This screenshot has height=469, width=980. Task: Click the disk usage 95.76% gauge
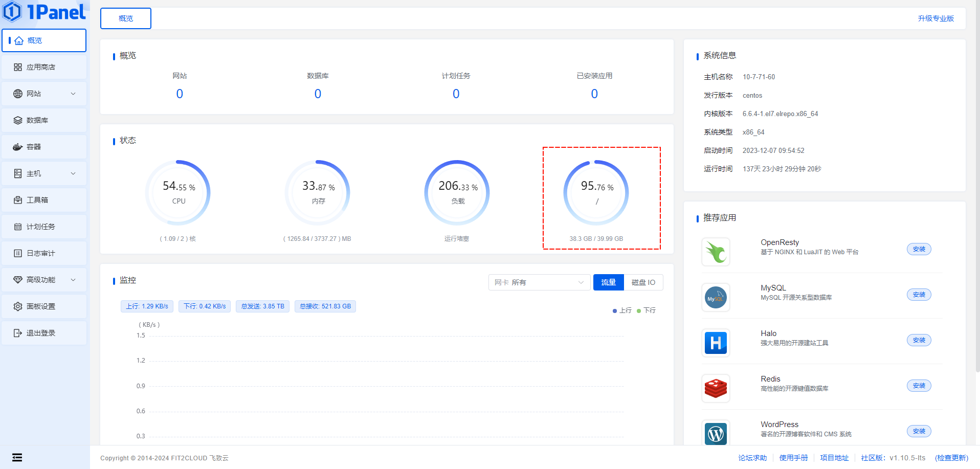[596, 193]
